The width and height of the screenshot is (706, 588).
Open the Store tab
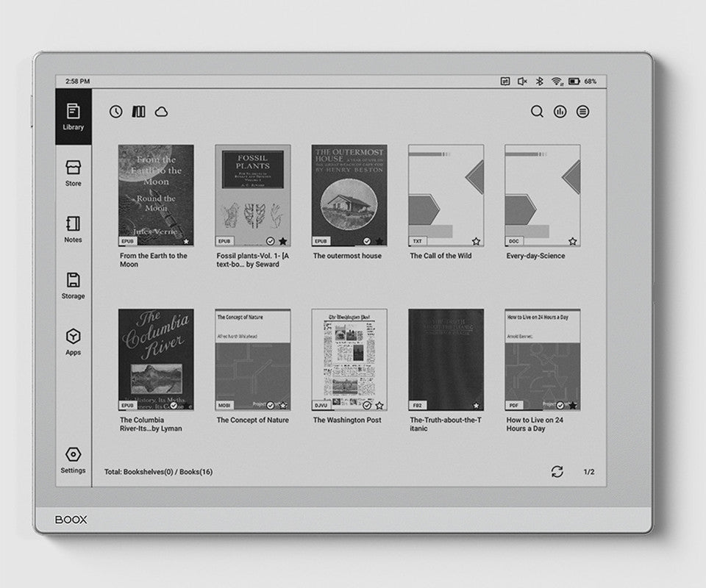click(x=74, y=173)
